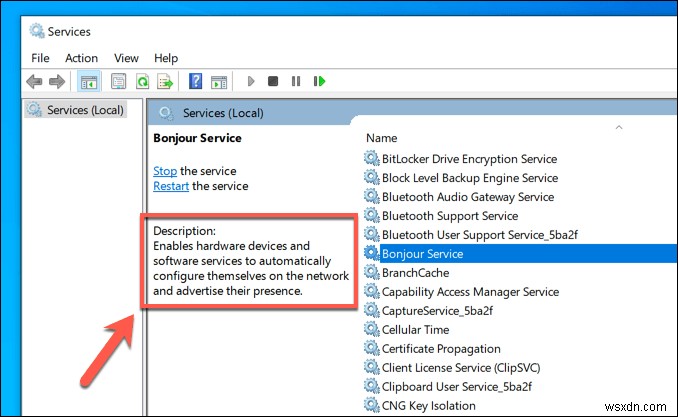Open the View menu
The image size is (678, 417).
point(126,58)
